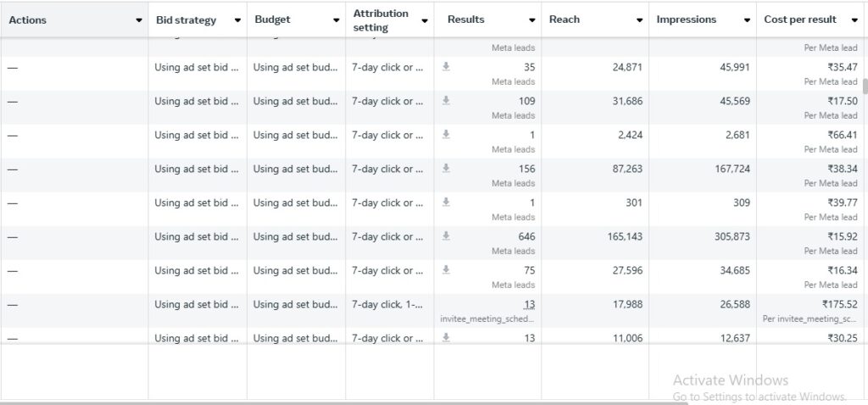Click download icon in ₹39.77 cost row

tap(446, 202)
